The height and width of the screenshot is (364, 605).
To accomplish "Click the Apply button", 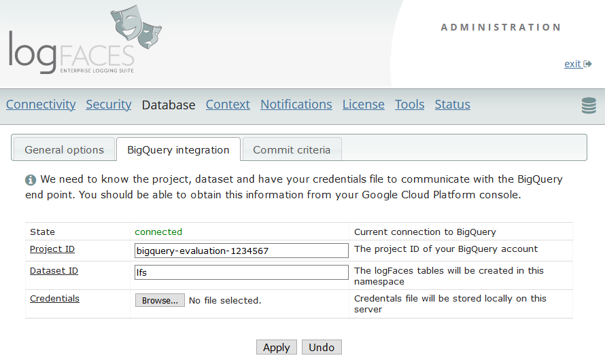I will 276,348.
